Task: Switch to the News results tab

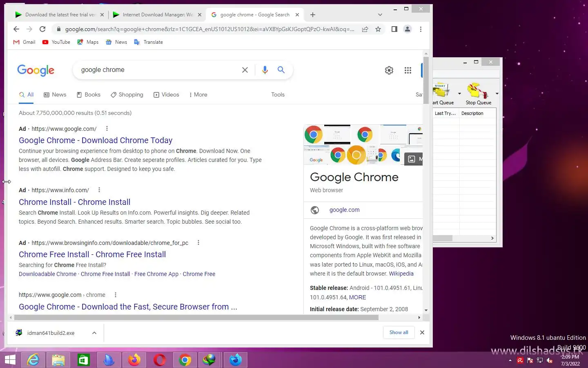Action: tap(55, 94)
